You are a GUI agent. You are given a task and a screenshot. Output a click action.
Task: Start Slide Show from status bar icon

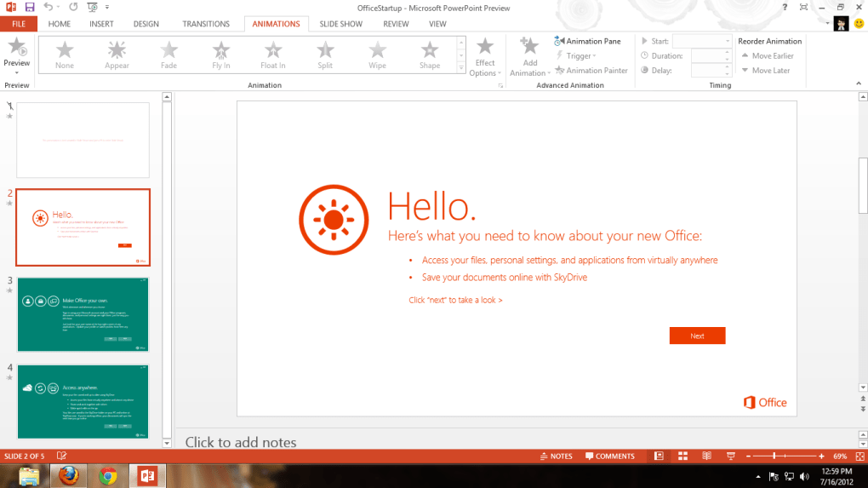729,456
